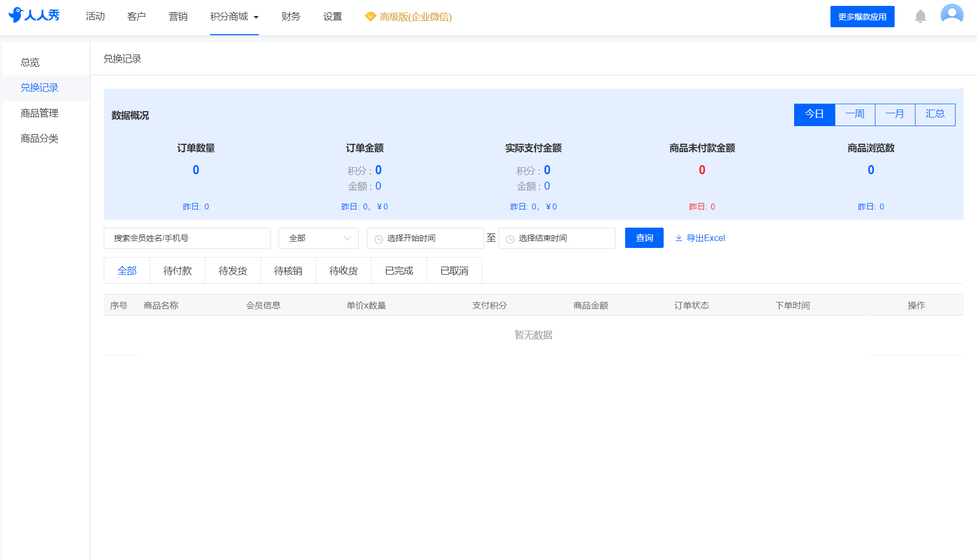The image size is (977, 560).
Task: Open the notification bell
Action: click(920, 17)
